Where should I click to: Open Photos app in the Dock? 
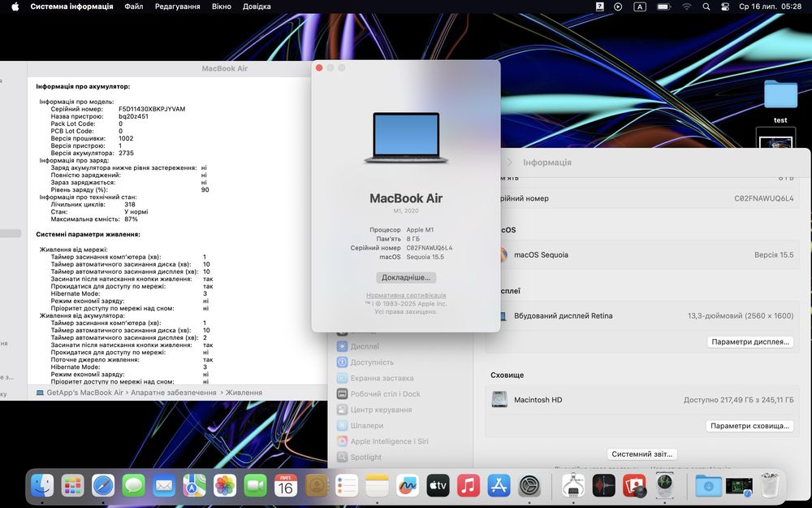coord(225,486)
